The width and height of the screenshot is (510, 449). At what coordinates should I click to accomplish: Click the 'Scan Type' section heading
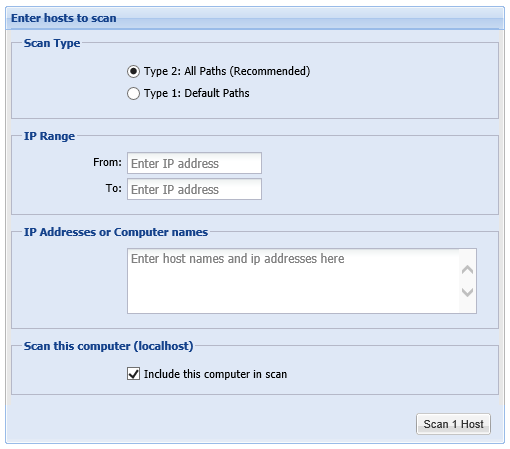[52, 43]
